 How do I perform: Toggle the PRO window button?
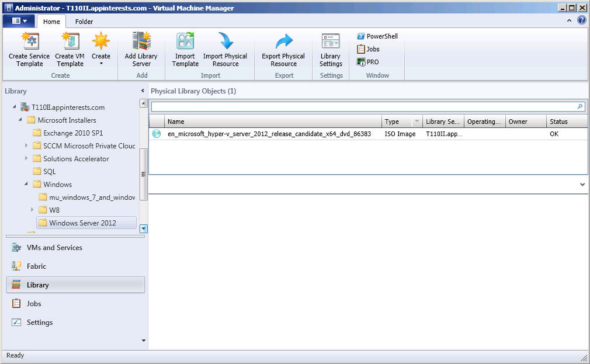[368, 62]
